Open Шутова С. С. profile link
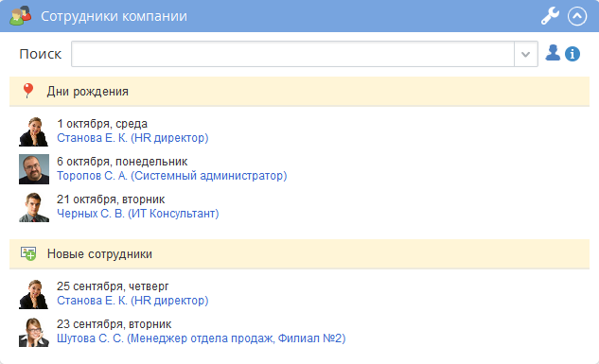Screen dimensions: 599x364 [x=202, y=338]
